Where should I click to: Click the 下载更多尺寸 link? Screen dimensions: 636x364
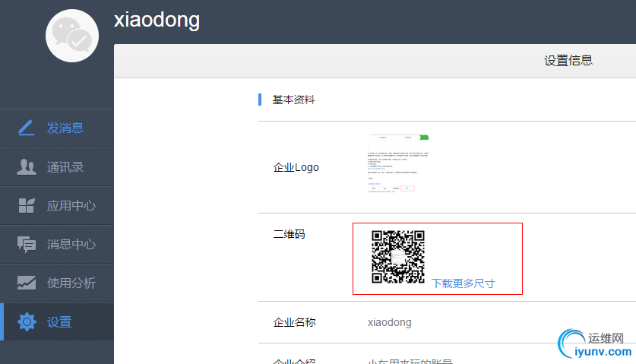[x=463, y=283]
